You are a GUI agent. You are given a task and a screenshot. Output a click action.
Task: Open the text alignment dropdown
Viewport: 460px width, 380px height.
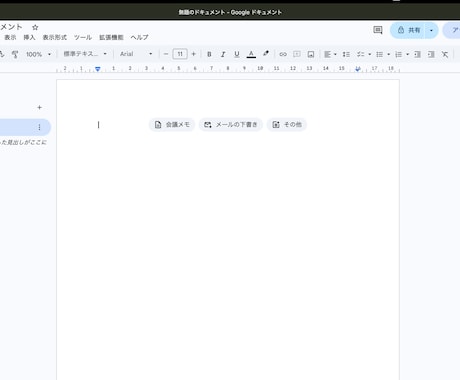pyautogui.click(x=330, y=54)
